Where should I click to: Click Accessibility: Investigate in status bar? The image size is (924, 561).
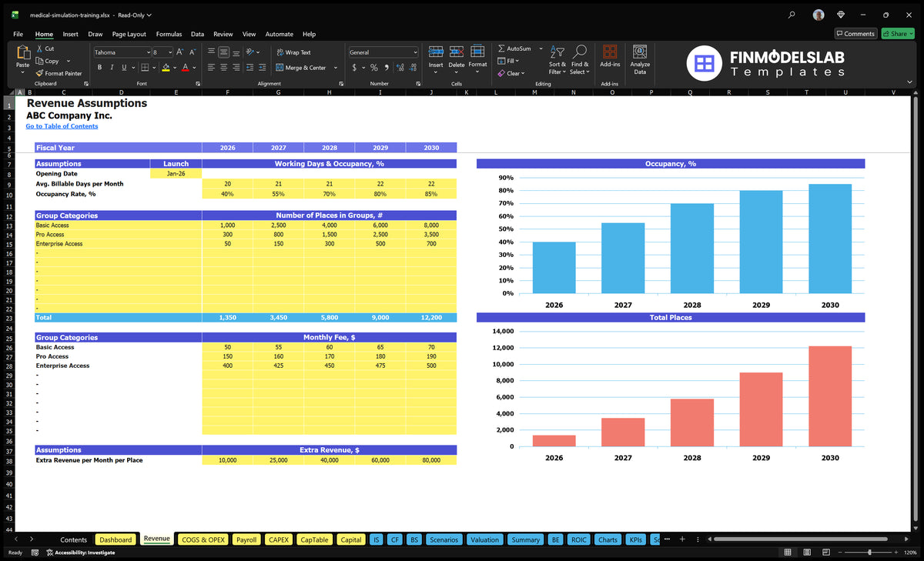tap(80, 553)
